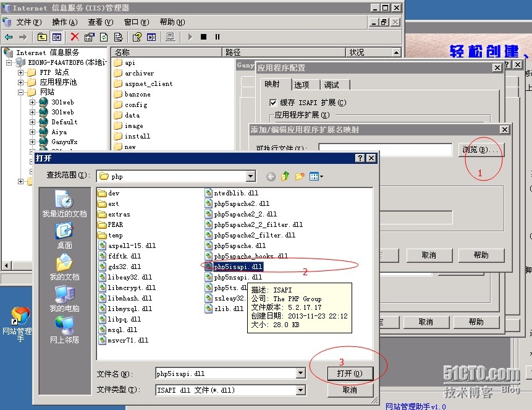532x410 pixels.
Task: Collapse the EDONG-F4A47E0F6 server node
Action: click(x=9, y=62)
